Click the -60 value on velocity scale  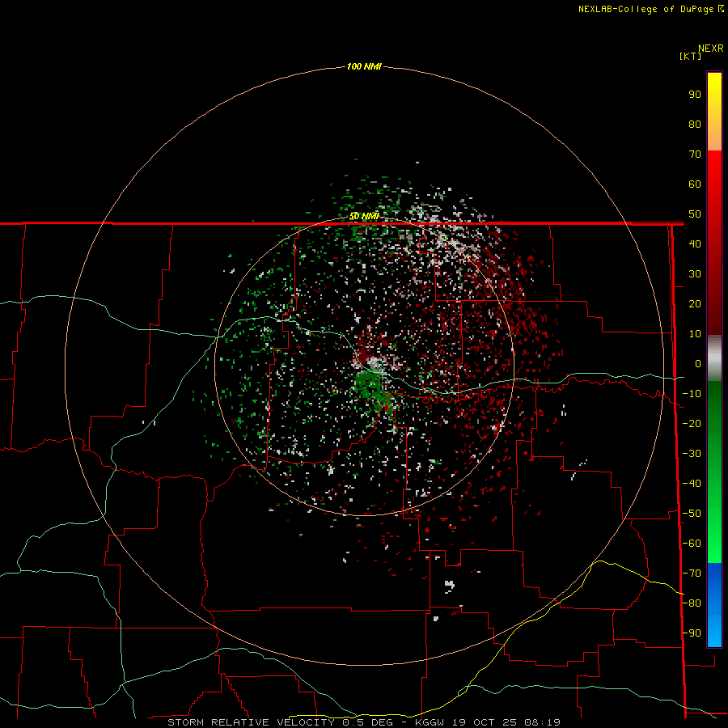(692, 544)
